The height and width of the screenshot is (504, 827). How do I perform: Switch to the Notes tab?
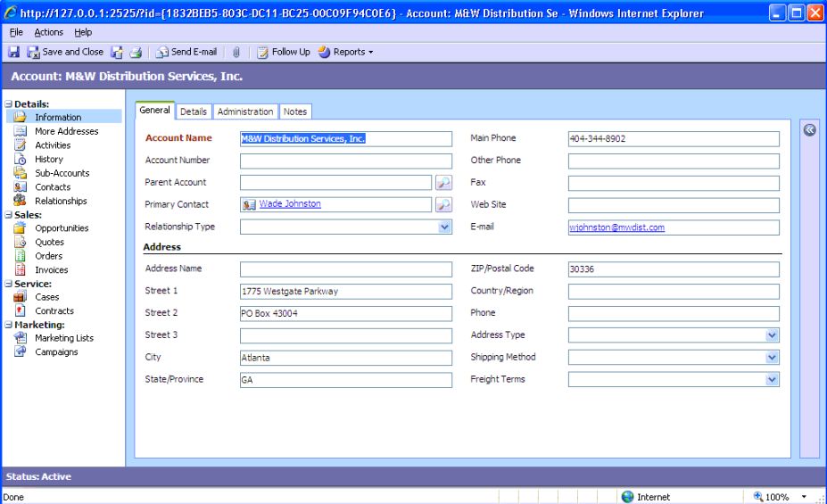point(295,112)
